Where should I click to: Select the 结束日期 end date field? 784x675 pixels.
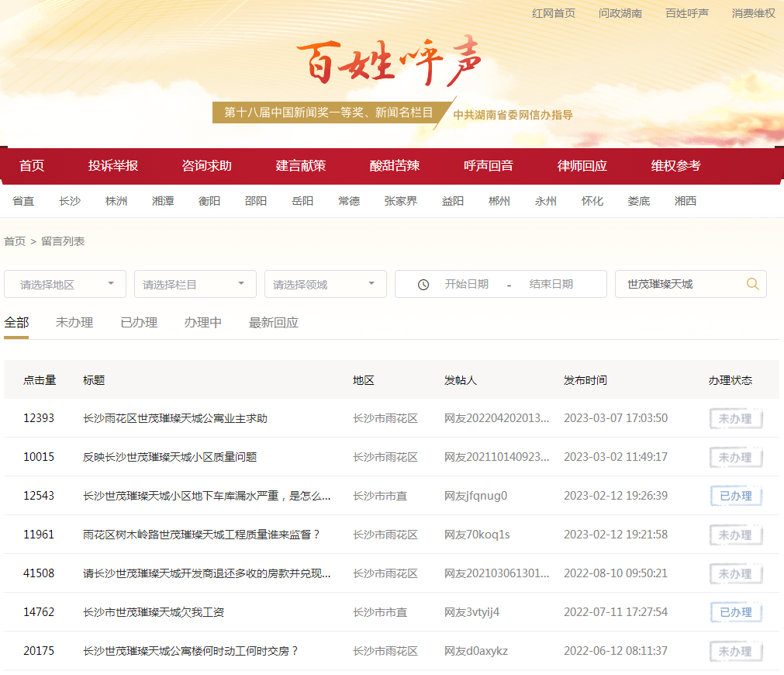click(x=551, y=284)
